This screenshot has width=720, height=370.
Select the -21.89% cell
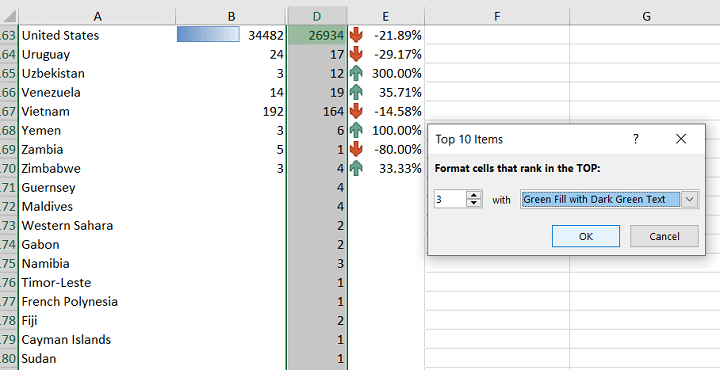coord(386,35)
